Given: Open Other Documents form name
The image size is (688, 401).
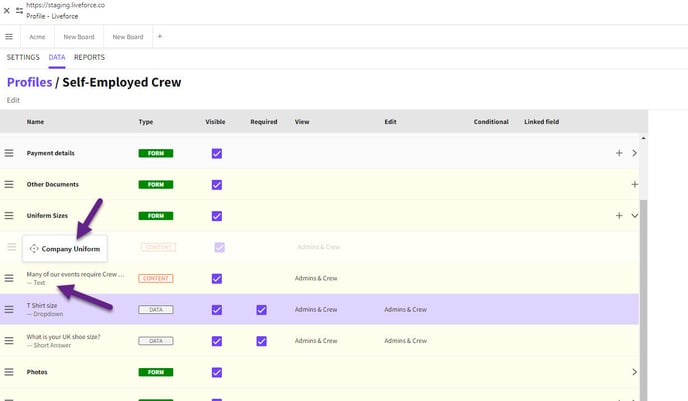Looking at the screenshot, I should coord(53,184).
